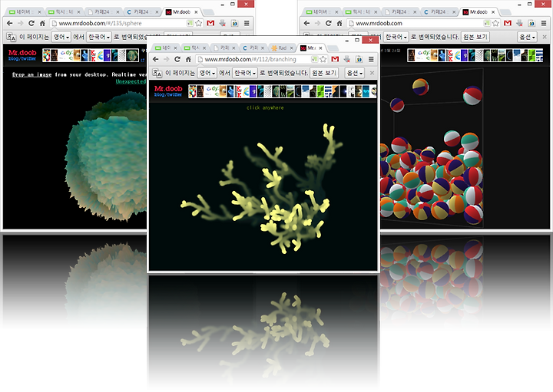Open Mr.doob logo link in branching window
Screen dimensions: 553x392
coord(168,88)
